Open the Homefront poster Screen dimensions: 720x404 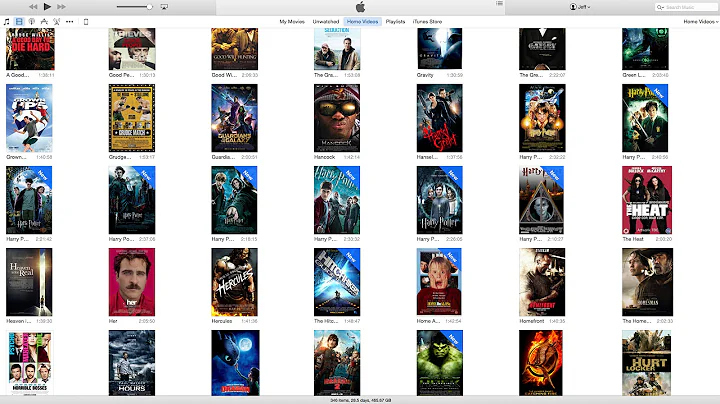pos(542,282)
